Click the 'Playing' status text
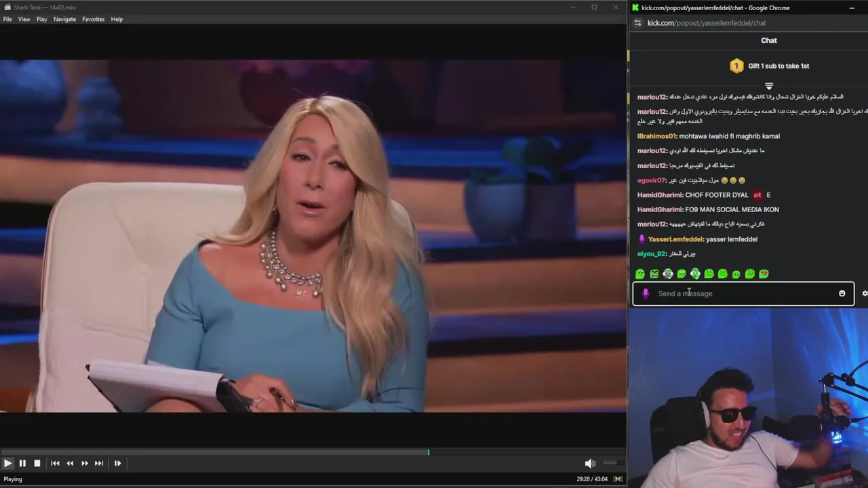 (x=13, y=479)
